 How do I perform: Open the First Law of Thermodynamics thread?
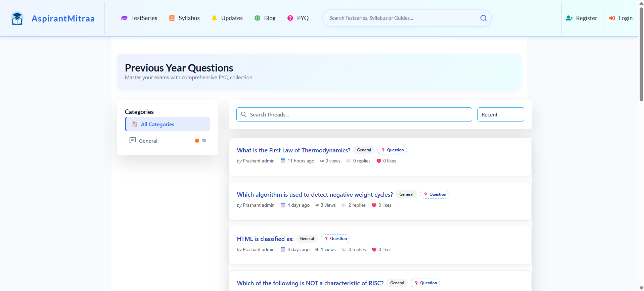click(x=293, y=150)
